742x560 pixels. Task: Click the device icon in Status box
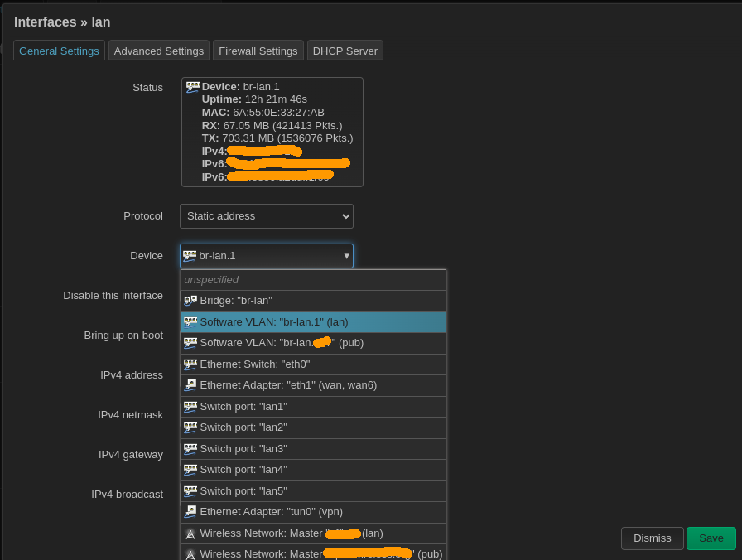pos(192,87)
